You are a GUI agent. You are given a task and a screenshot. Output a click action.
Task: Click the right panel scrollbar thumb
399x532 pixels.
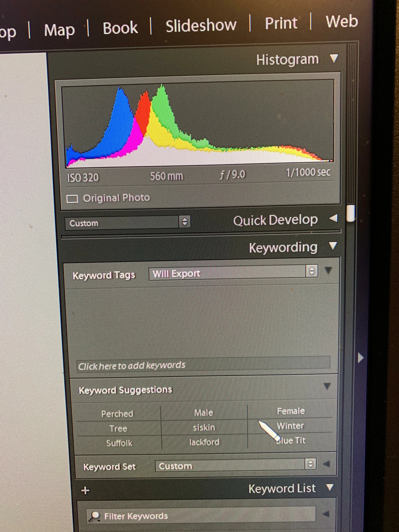pos(351,213)
